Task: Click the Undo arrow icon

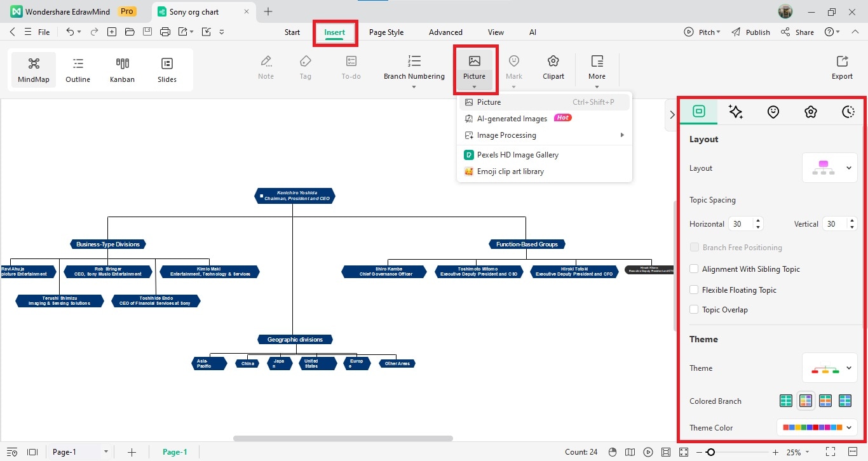Action: (x=70, y=32)
